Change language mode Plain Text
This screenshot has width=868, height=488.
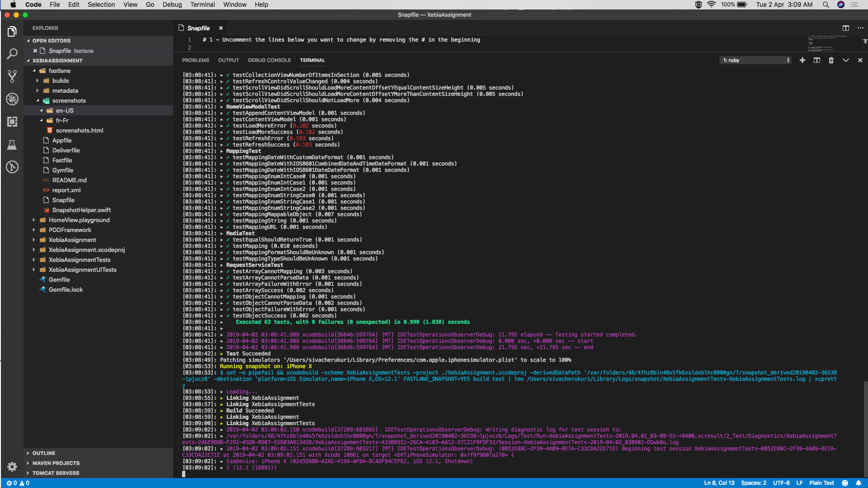(821, 483)
